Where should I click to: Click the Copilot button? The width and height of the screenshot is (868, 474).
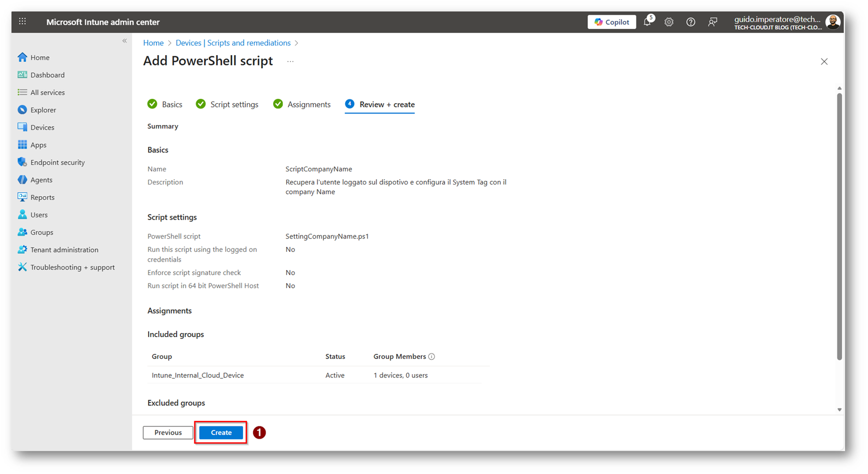612,22
